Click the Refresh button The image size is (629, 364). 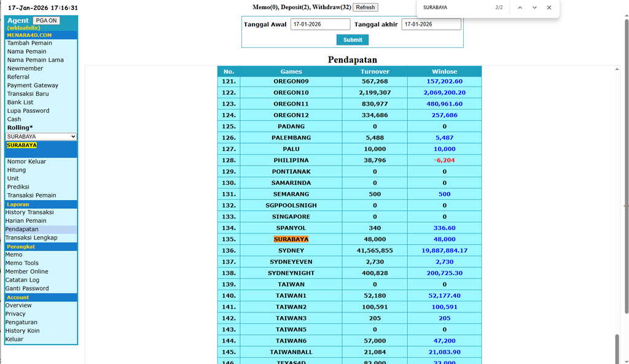(x=365, y=7)
